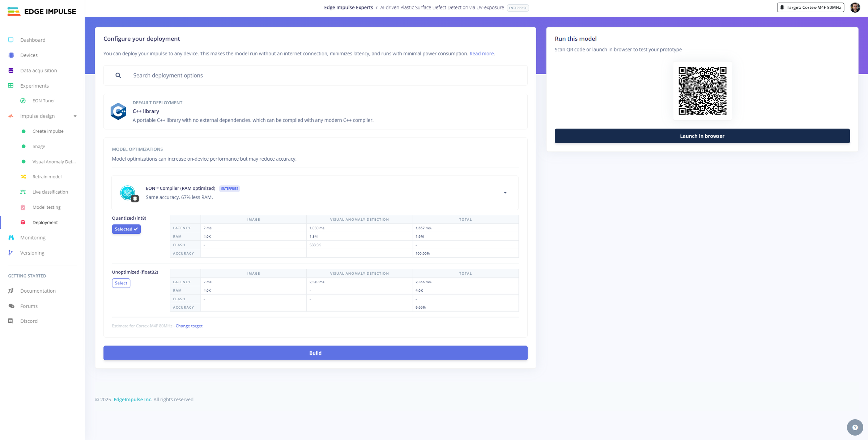Select the C++ library default deployment card
The height and width of the screenshot is (440, 868).
(x=315, y=111)
